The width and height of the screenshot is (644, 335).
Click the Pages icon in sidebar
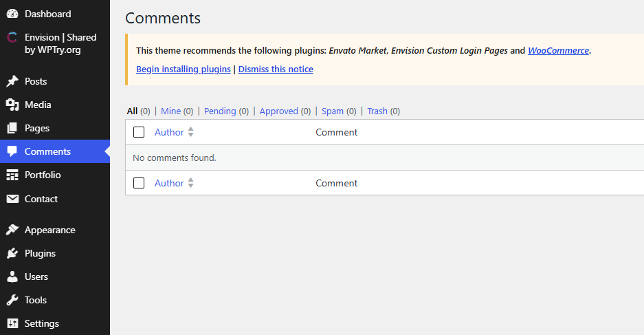click(12, 128)
